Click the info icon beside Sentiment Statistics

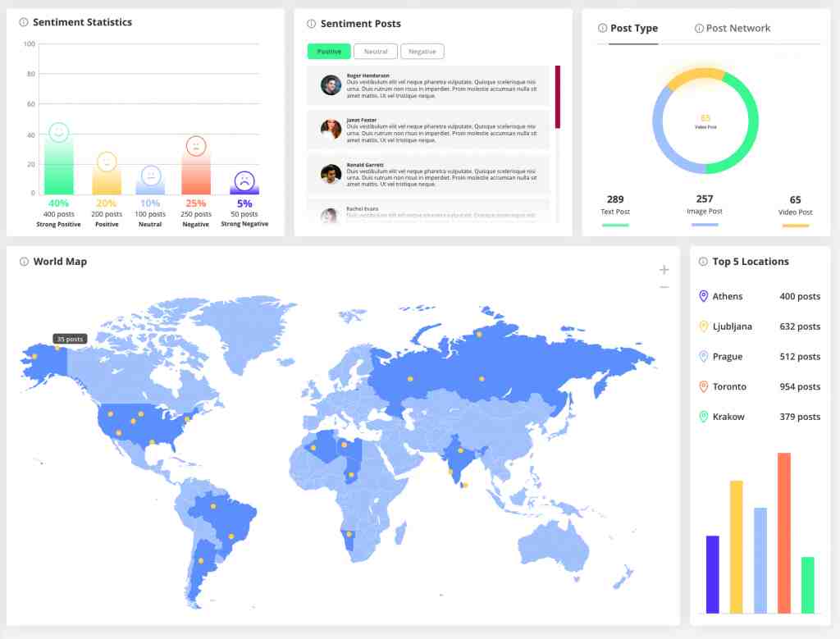pyautogui.click(x=22, y=22)
